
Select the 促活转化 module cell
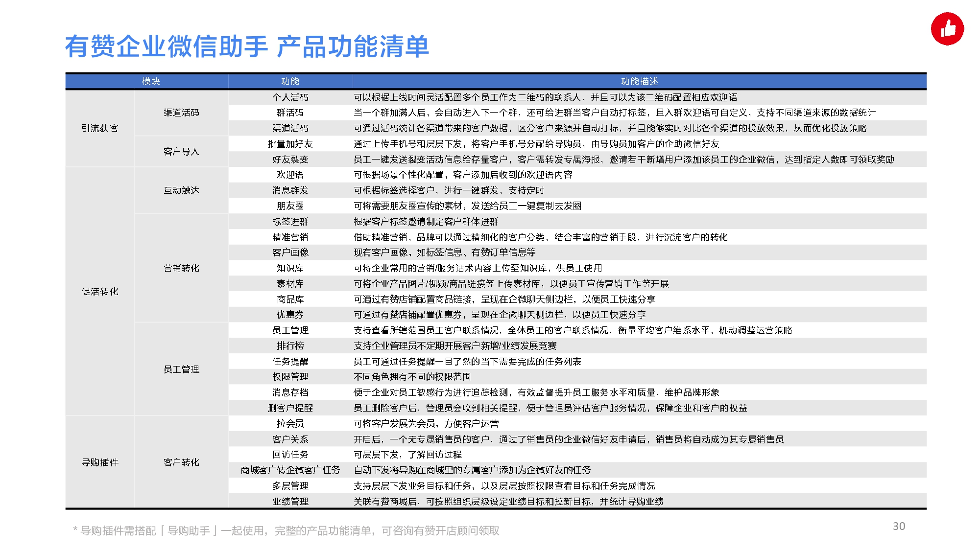click(x=100, y=292)
